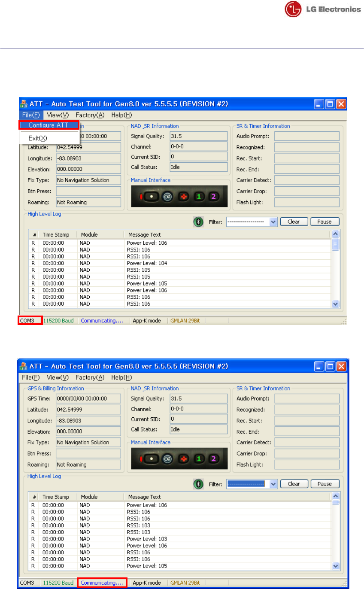364x589 pixels.
Task: Click the Pause button in the lower window
Action: [x=325, y=484]
